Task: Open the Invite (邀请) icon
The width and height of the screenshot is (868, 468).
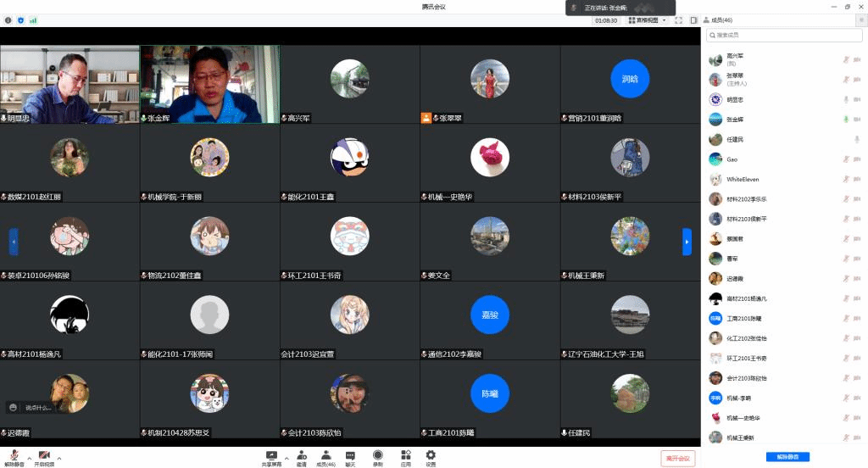Action: (301, 456)
